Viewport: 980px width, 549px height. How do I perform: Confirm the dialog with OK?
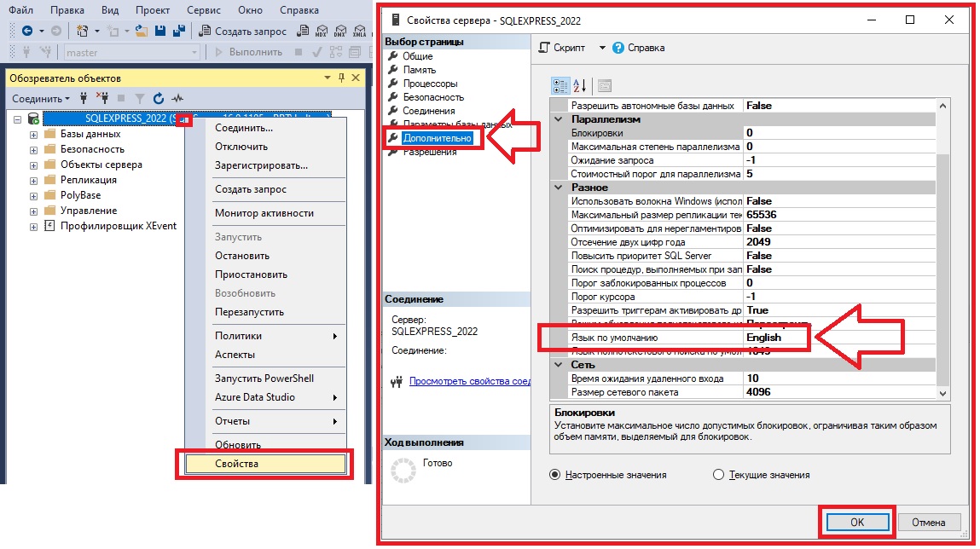[x=857, y=522]
